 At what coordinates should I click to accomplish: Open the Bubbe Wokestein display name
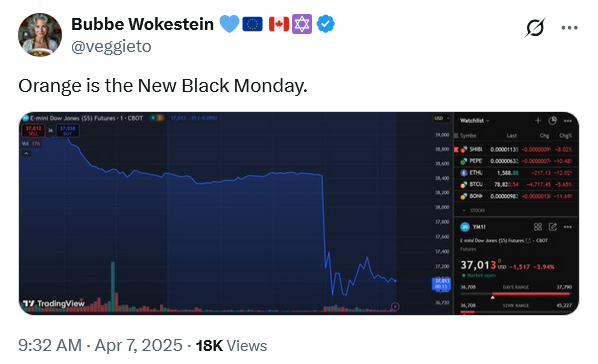pyautogui.click(x=142, y=24)
